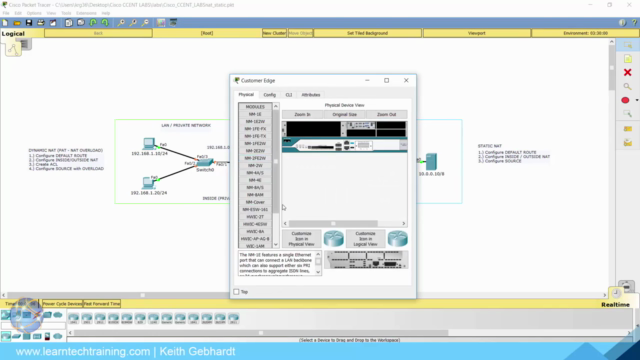Select the Select tool in right sidebar
The image size is (640, 360).
coord(627,45)
